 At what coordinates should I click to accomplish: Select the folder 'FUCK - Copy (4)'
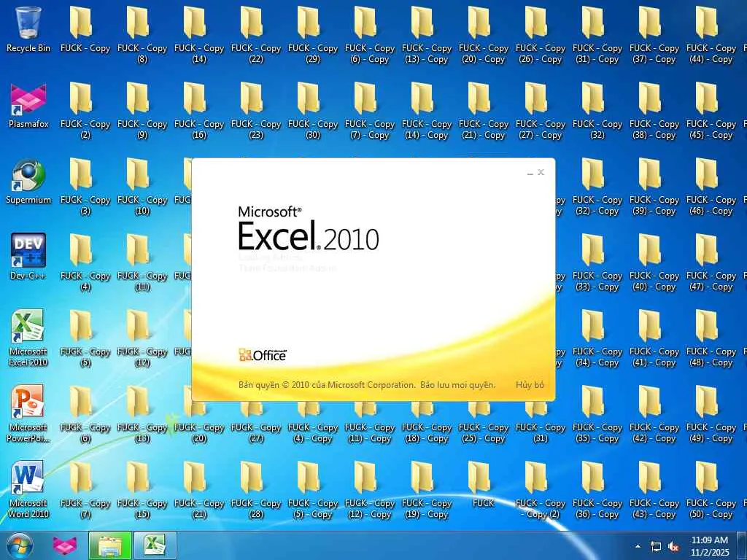click(x=85, y=262)
